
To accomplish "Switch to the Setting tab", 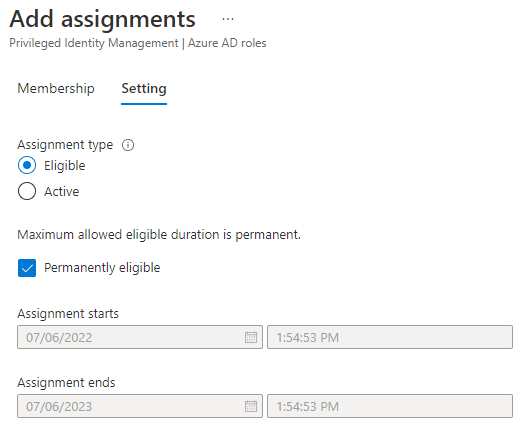I will pyautogui.click(x=144, y=88).
